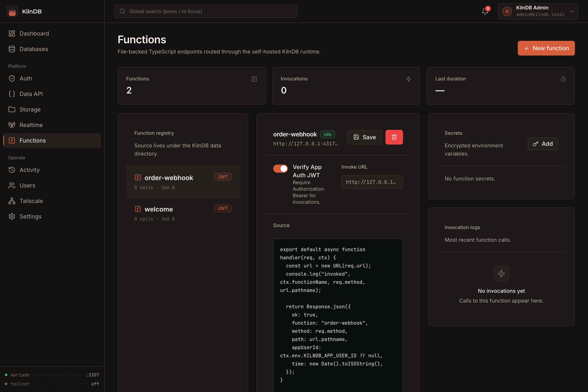Image resolution: width=588 pixels, height=392 pixels.
Task: Save the order-webhook function
Action: pos(364,137)
